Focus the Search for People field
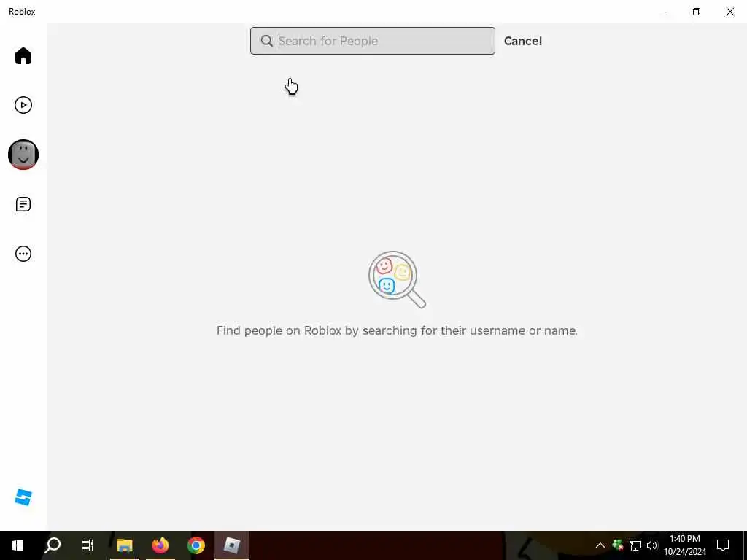This screenshot has height=560, width=747. (373, 41)
